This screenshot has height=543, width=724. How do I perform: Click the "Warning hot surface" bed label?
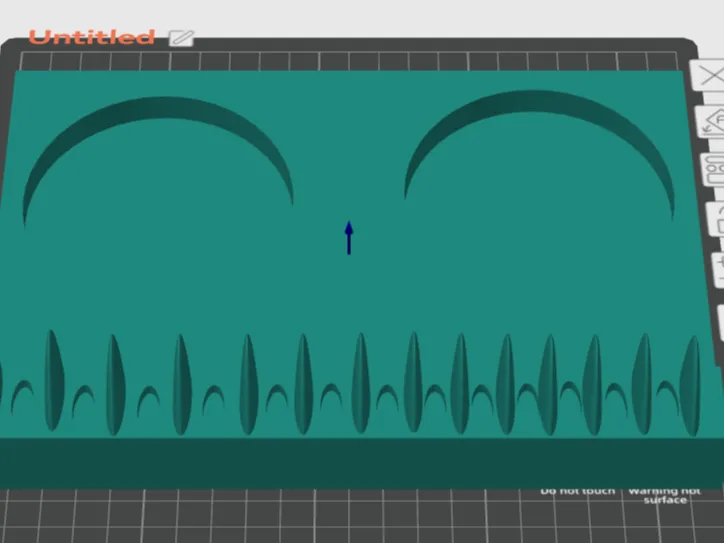point(664,495)
